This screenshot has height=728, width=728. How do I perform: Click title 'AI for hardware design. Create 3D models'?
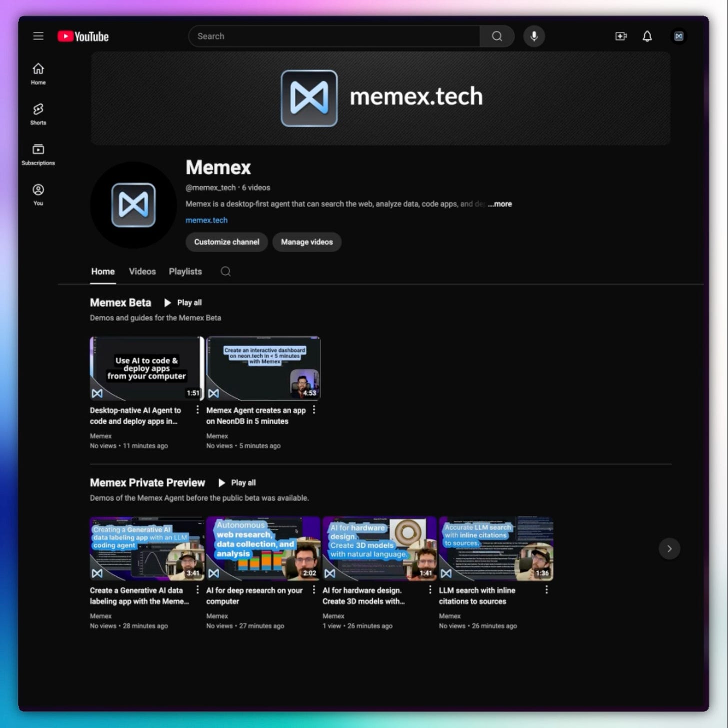click(x=363, y=596)
